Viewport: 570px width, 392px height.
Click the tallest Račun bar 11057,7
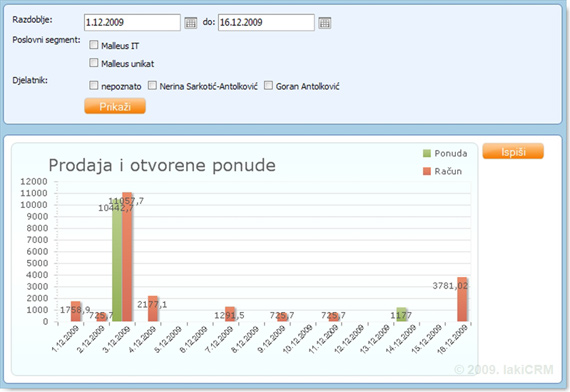(x=127, y=257)
